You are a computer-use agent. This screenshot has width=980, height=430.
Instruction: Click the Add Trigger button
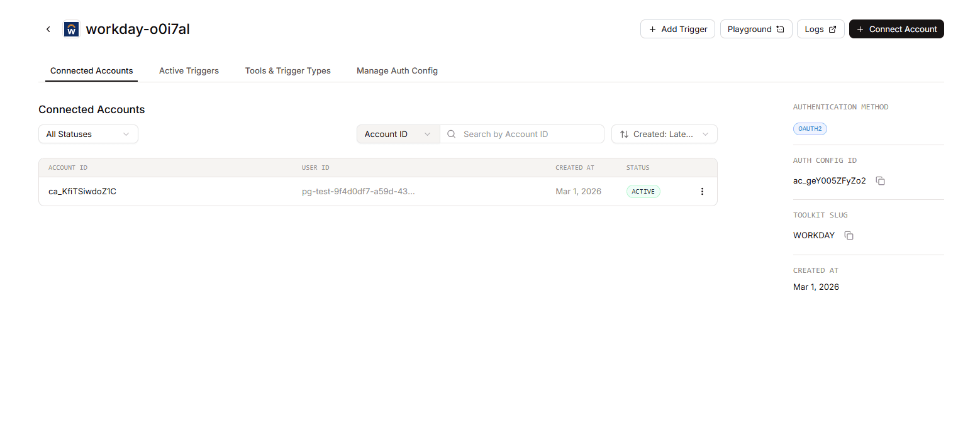(677, 29)
